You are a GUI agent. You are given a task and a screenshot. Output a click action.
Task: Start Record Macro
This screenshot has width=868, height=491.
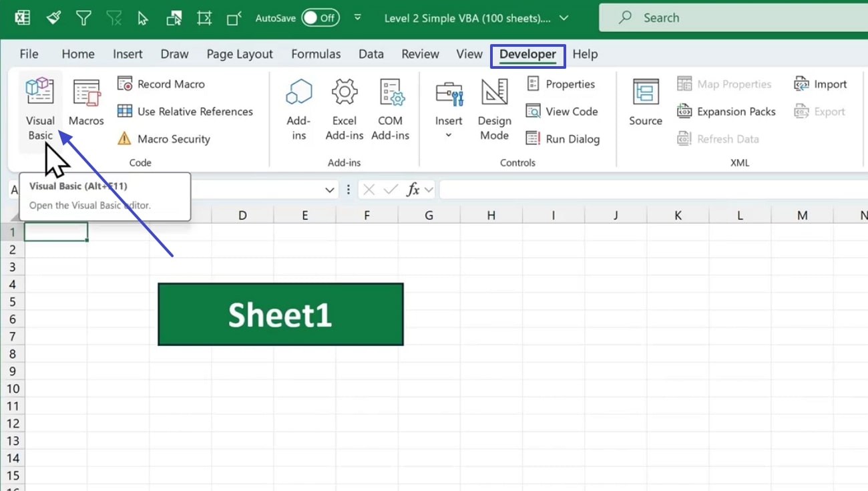point(161,84)
